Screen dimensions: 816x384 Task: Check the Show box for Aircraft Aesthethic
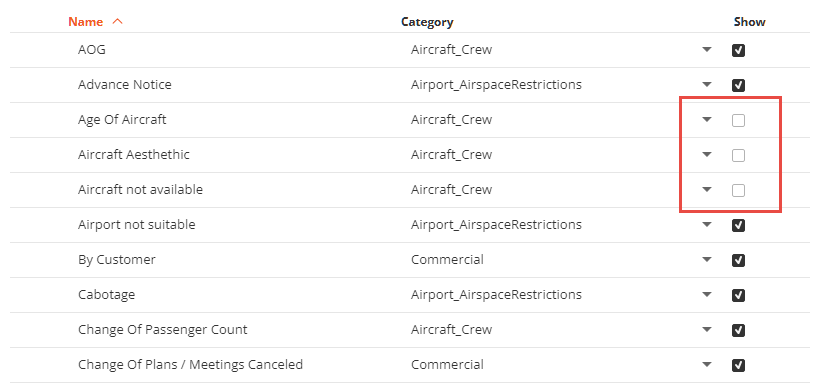[738, 155]
